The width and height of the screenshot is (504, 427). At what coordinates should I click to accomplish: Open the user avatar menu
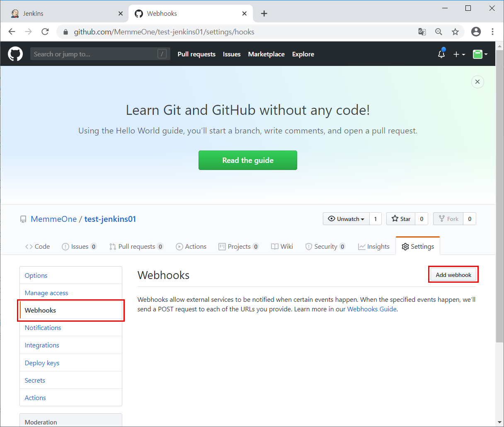[x=480, y=54]
